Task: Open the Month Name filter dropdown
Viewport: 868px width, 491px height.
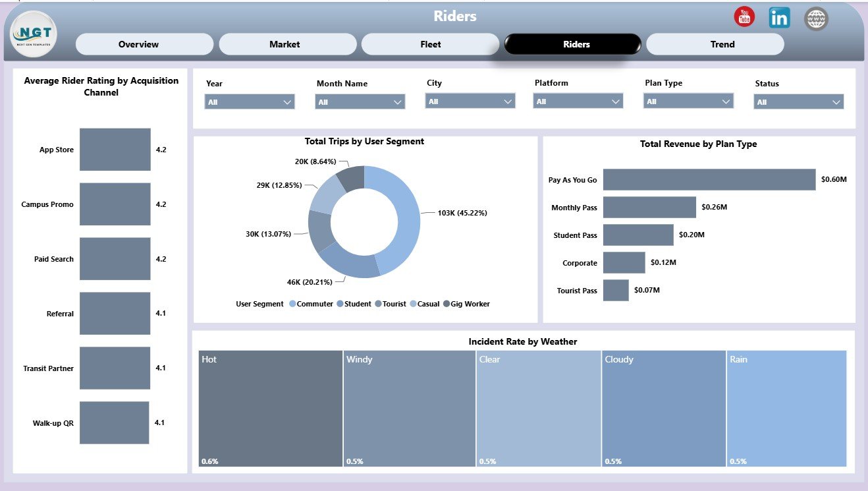Action: coord(360,101)
